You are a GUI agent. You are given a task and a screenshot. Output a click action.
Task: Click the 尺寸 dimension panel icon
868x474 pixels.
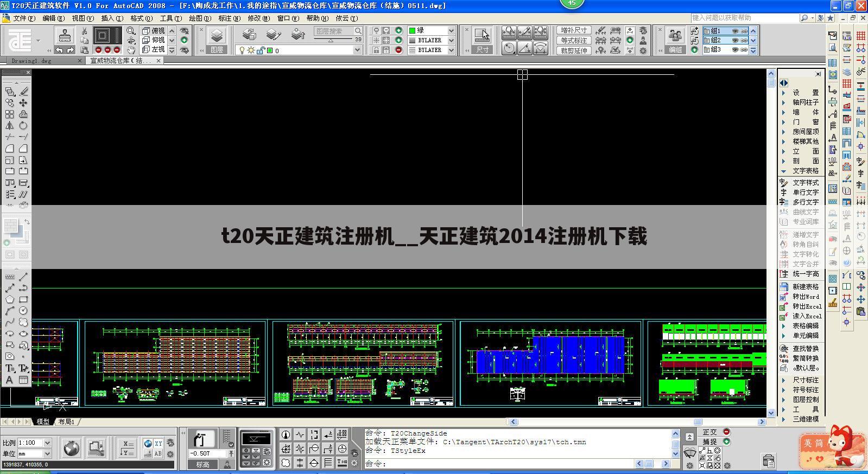pyautogui.click(x=482, y=36)
